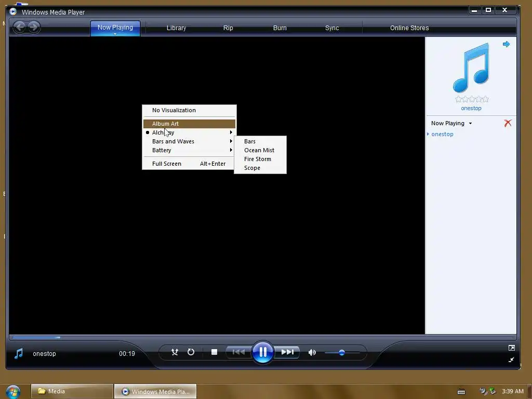The width and height of the screenshot is (532, 399).
Task: Switch to compact mode icon
Action: coord(511,360)
